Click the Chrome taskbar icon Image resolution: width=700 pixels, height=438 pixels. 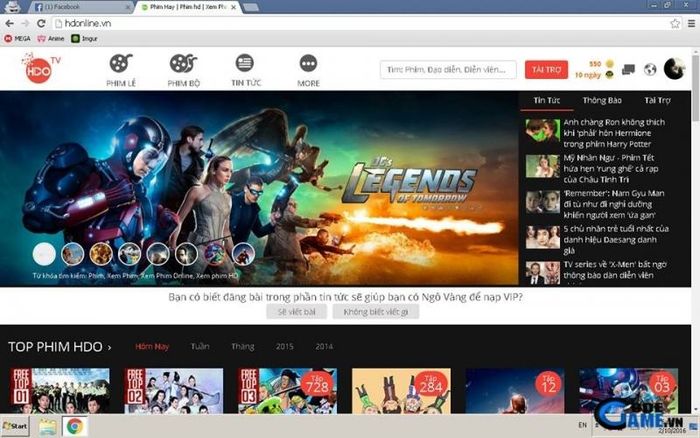point(75,426)
